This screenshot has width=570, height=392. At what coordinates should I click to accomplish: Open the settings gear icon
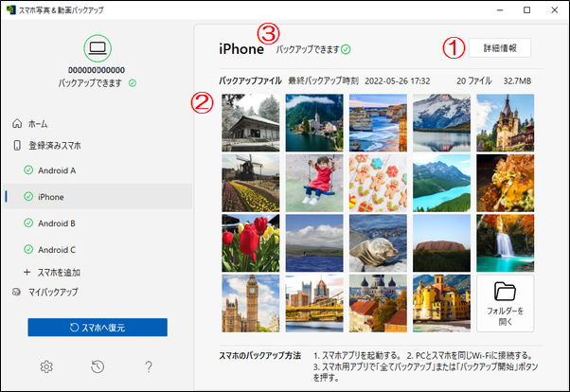click(x=46, y=366)
